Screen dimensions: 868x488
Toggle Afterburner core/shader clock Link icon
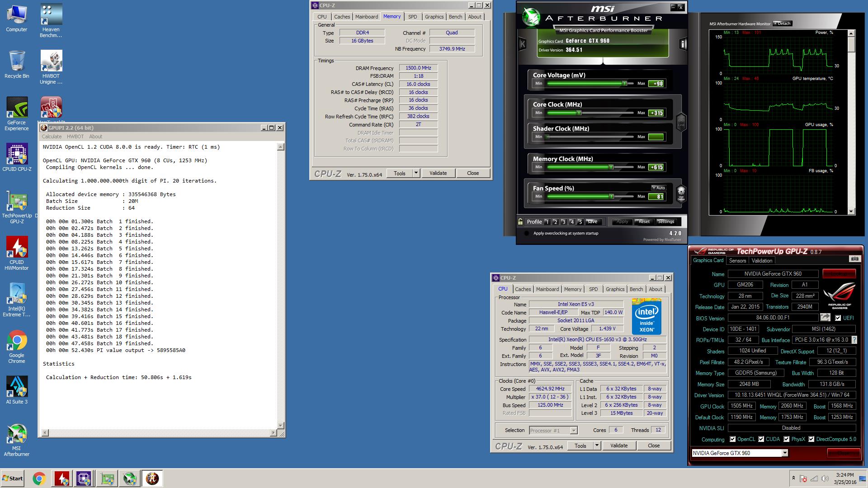(x=681, y=121)
